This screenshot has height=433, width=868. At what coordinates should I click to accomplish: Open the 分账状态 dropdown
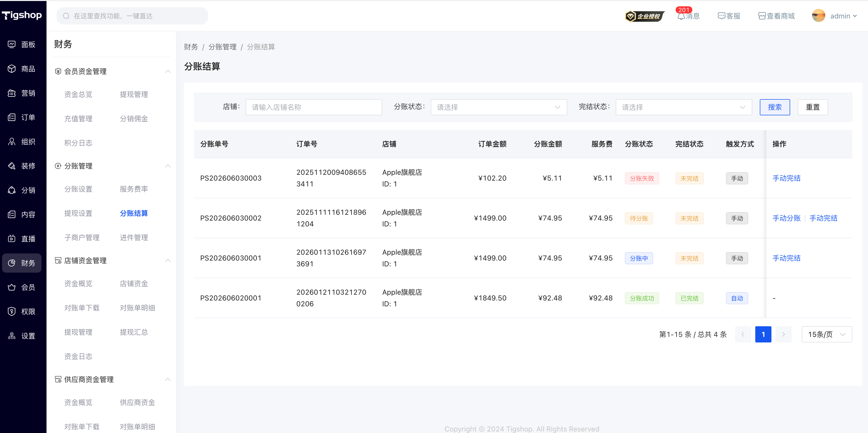[499, 107]
